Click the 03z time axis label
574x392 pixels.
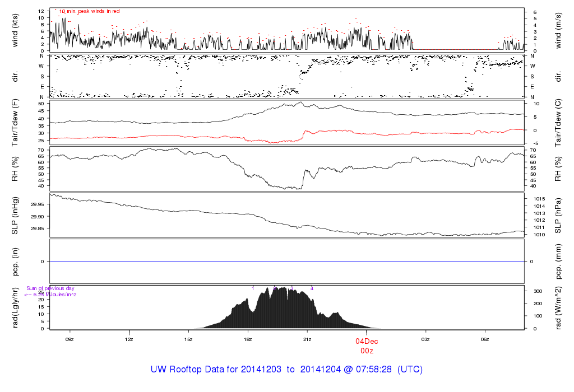[425, 339]
